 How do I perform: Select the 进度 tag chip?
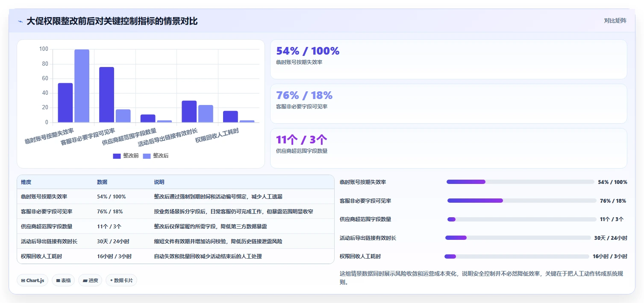click(x=90, y=280)
